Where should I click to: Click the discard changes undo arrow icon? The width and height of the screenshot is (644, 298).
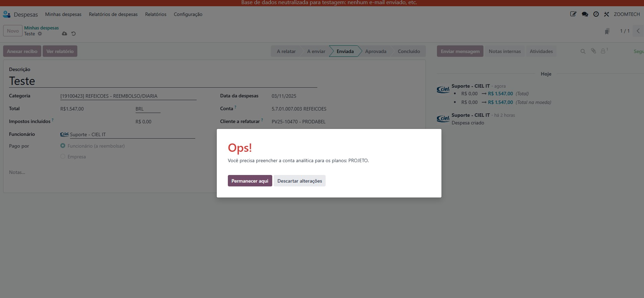coord(74,34)
